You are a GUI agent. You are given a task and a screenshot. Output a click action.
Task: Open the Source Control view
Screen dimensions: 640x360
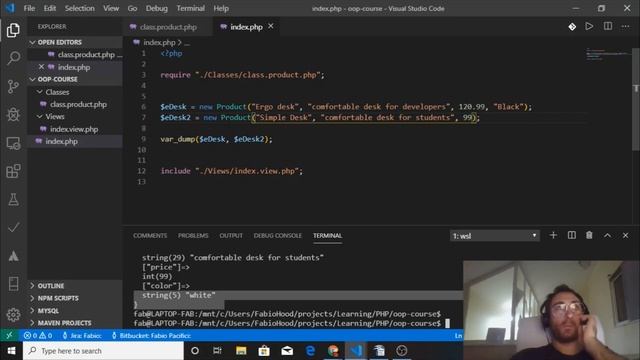[13, 87]
